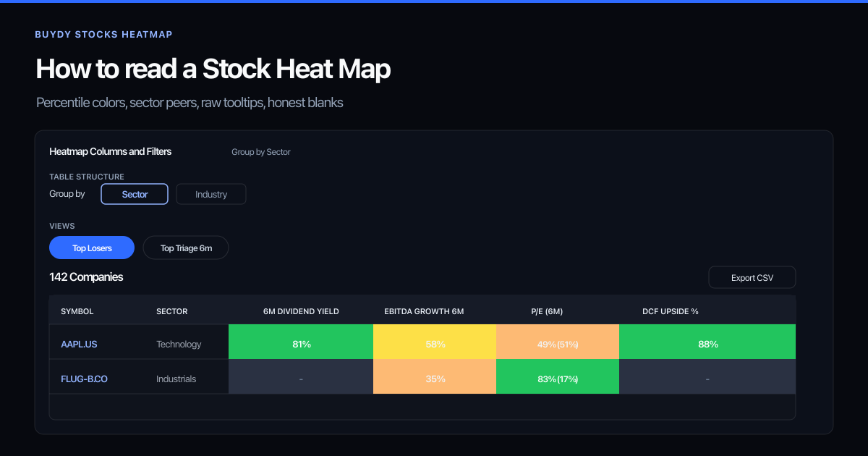Viewport: 868px width, 456px height.
Task: Click FLUG-B.CO blank DCF upside cell
Action: 707,376
